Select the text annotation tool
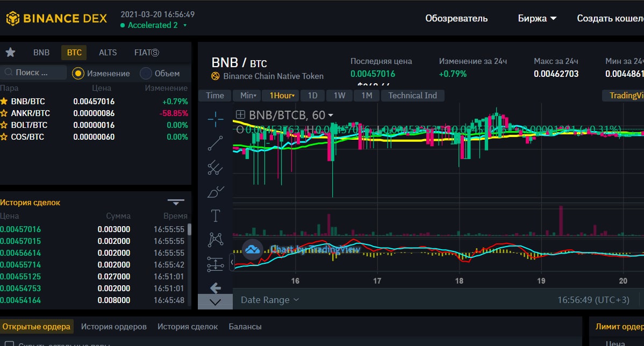Image resolution: width=644 pixels, height=346 pixels. (215, 215)
